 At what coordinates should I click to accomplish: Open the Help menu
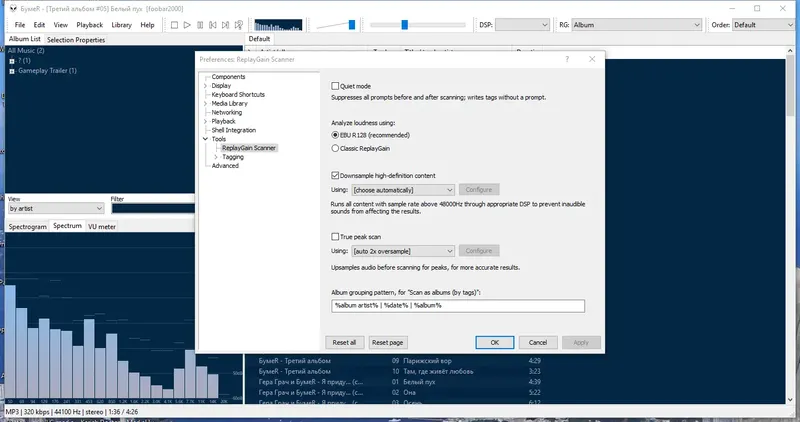[x=147, y=24]
